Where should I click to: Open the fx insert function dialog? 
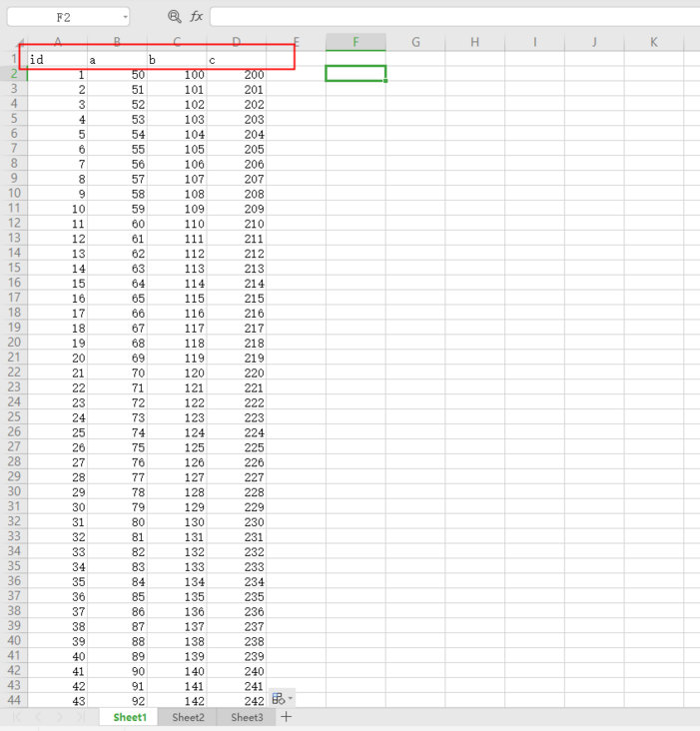[196, 17]
